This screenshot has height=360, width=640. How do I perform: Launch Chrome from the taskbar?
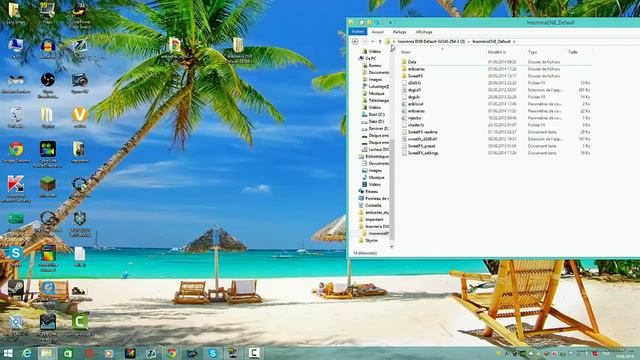coord(172,353)
